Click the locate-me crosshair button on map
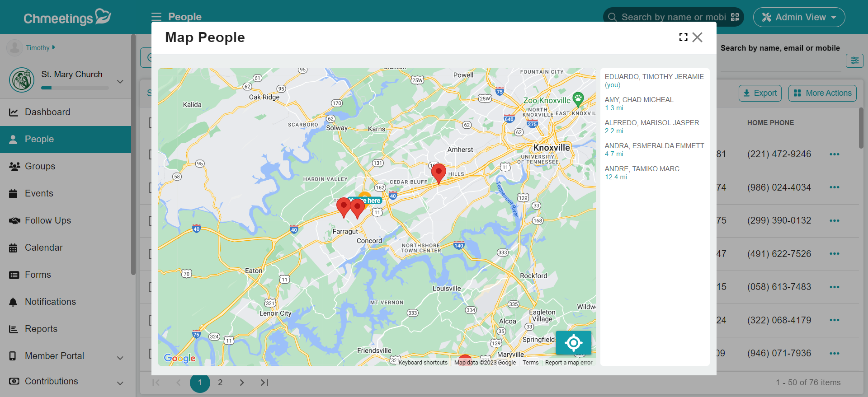Viewport: 868px width, 397px height. tap(574, 343)
